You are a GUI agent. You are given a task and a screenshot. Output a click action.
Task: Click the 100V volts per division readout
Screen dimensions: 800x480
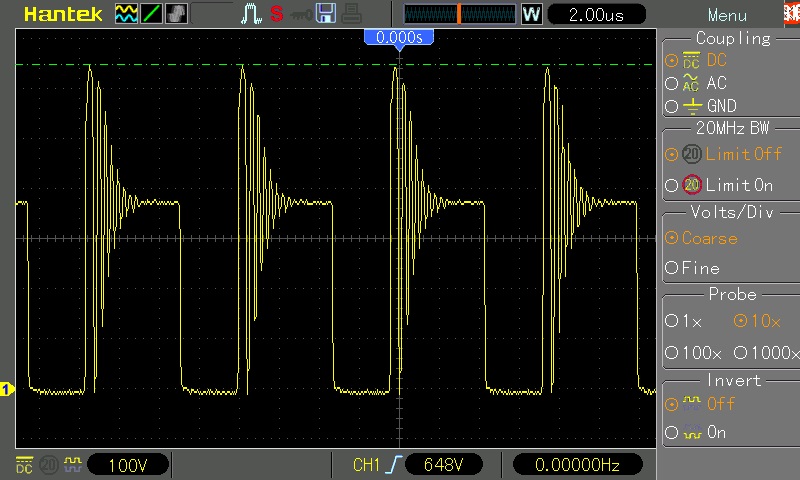click(x=128, y=465)
